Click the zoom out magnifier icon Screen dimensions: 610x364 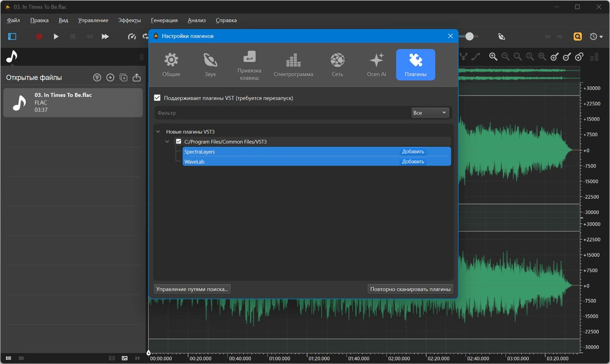tap(505, 56)
